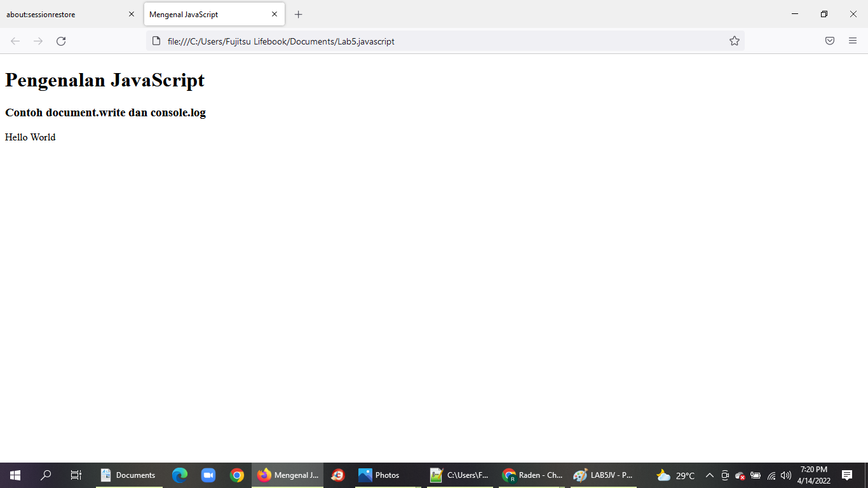Open Windows taskbar search
Image resolution: width=868 pixels, height=488 pixels.
[x=46, y=475]
